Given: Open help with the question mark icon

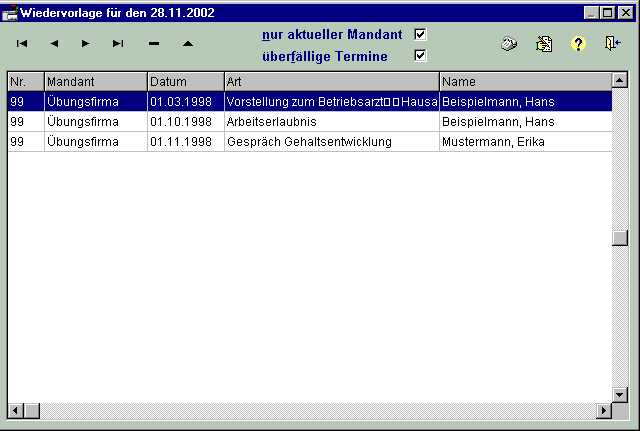Looking at the screenshot, I should pyautogui.click(x=577, y=44).
